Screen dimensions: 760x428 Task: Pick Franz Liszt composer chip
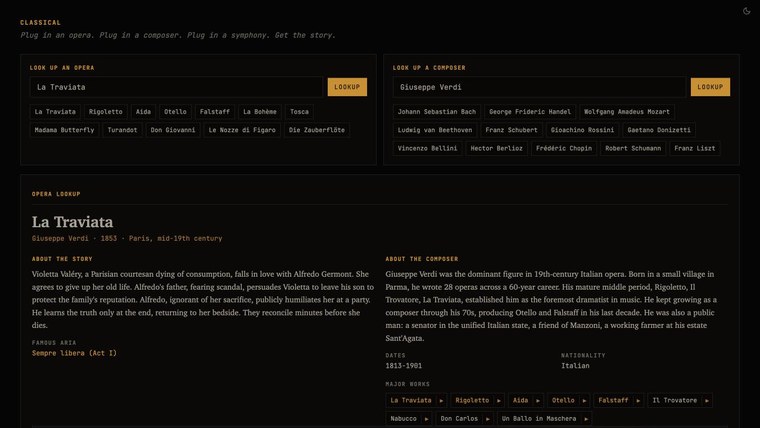[x=695, y=148]
